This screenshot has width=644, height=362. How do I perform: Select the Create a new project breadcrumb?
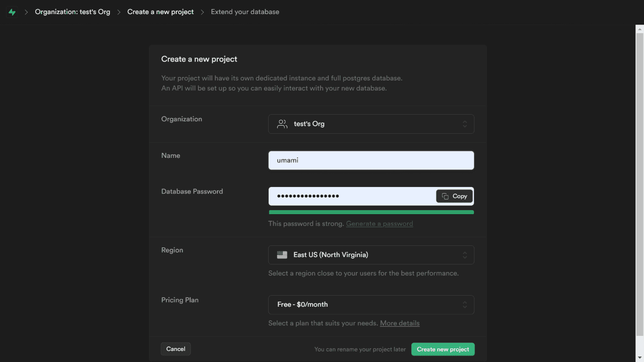click(160, 12)
